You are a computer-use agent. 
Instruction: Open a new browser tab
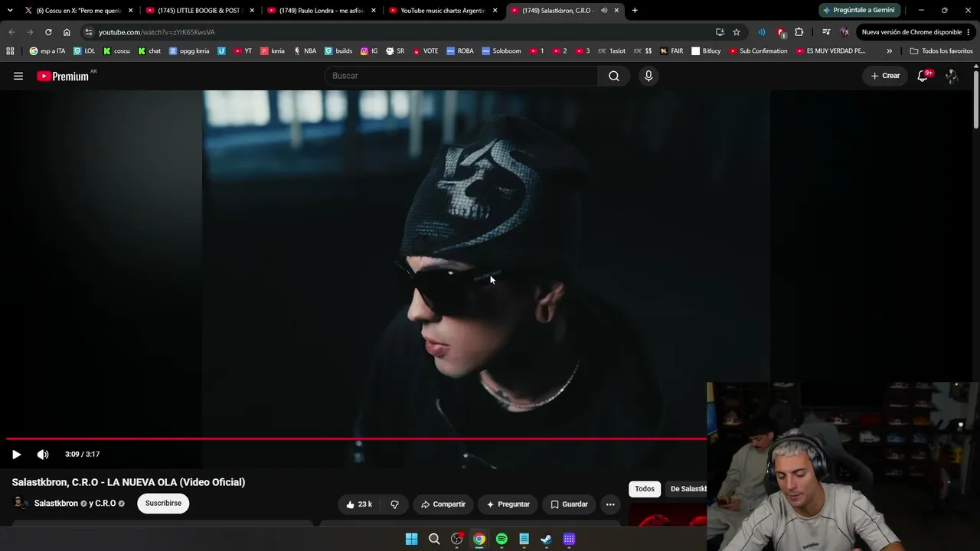pos(635,11)
